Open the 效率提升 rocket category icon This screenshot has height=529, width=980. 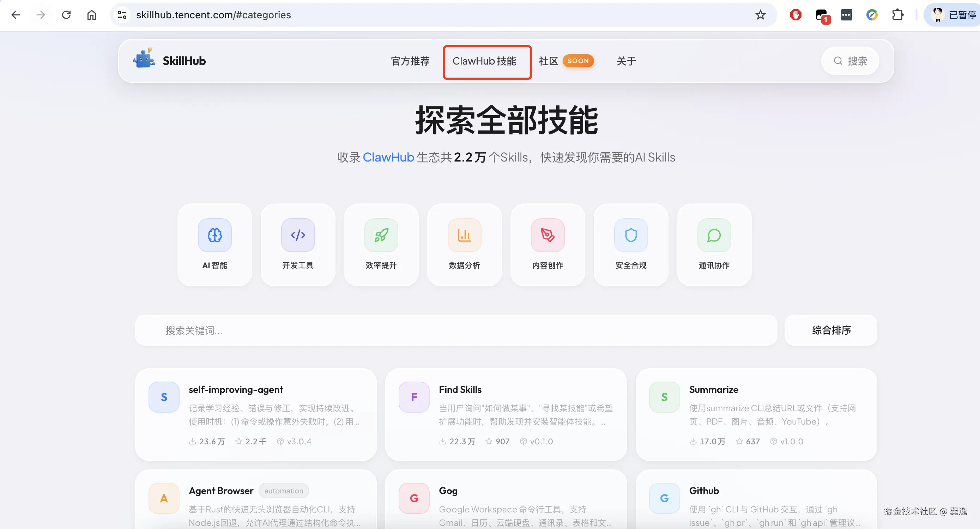click(x=381, y=235)
